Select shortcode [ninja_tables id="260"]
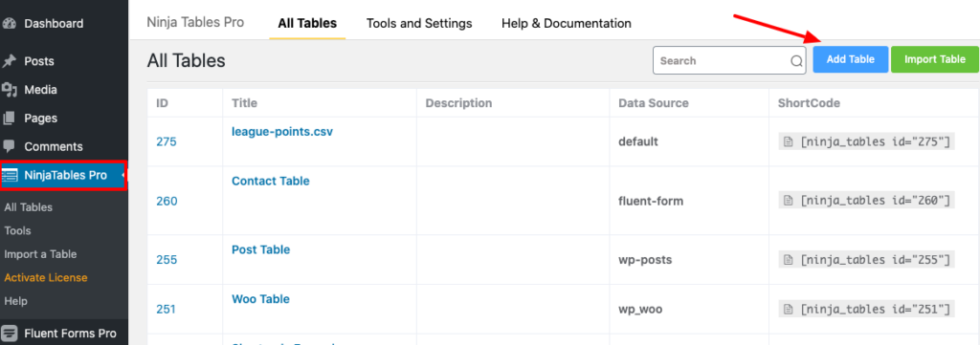Image resolution: width=980 pixels, height=345 pixels. (875, 201)
